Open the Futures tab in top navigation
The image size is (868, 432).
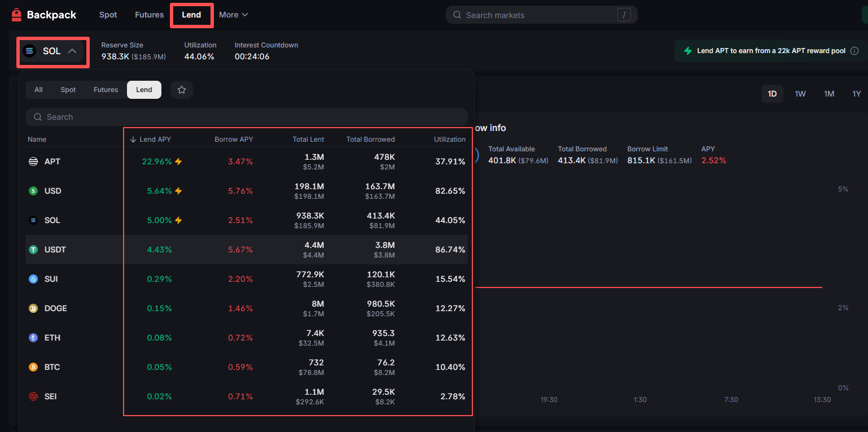point(149,15)
